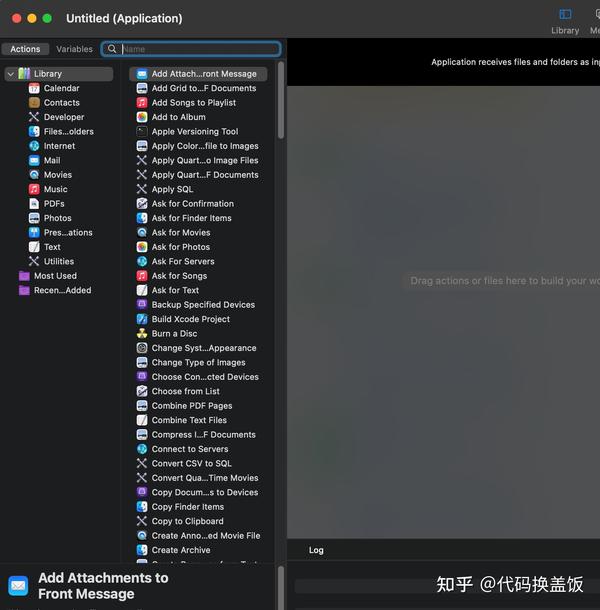Click the Most Used folder icon
This screenshot has width=600, height=610.
(x=25, y=276)
